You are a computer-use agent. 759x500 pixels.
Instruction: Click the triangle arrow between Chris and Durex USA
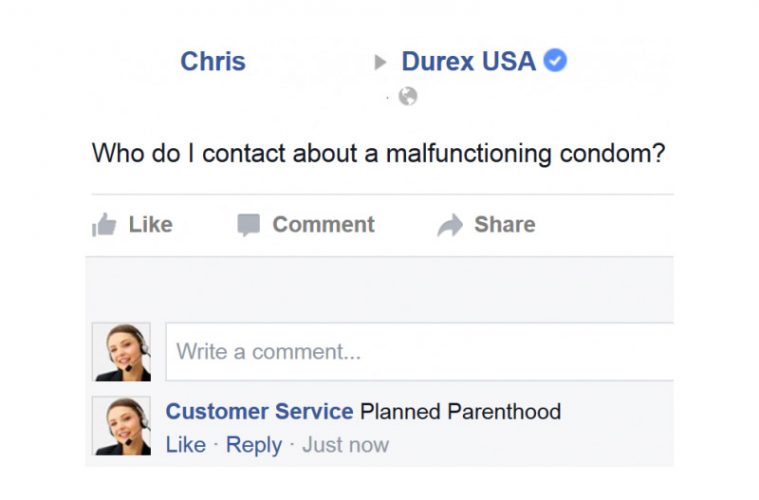coord(380,62)
